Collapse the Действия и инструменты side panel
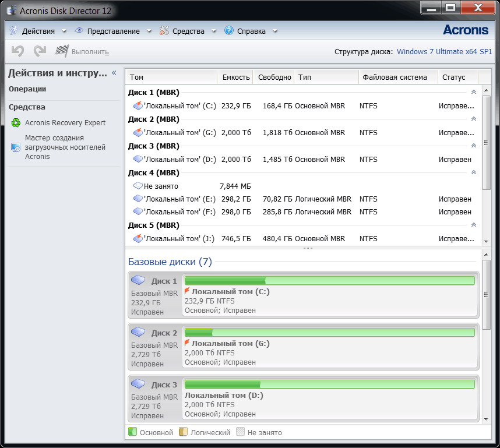Image resolution: width=500 pixels, height=448 pixels. click(x=114, y=73)
